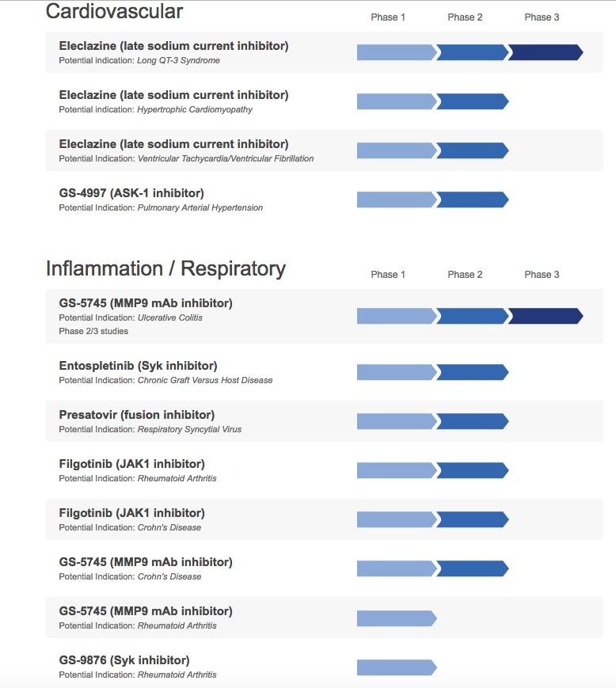This screenshot has height=688, width=616.
Task: Select the Entospletinib (Syk inhibitor) title
Action: point(138,366)
